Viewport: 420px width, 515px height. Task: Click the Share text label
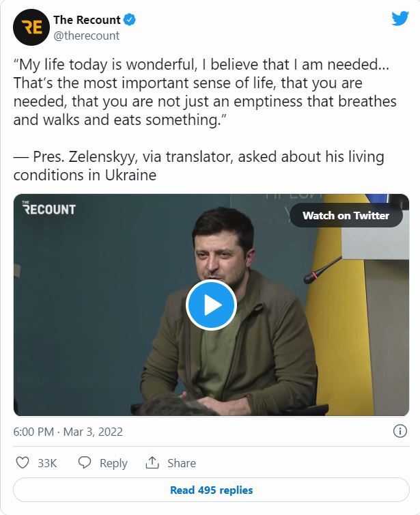(182, 463)
